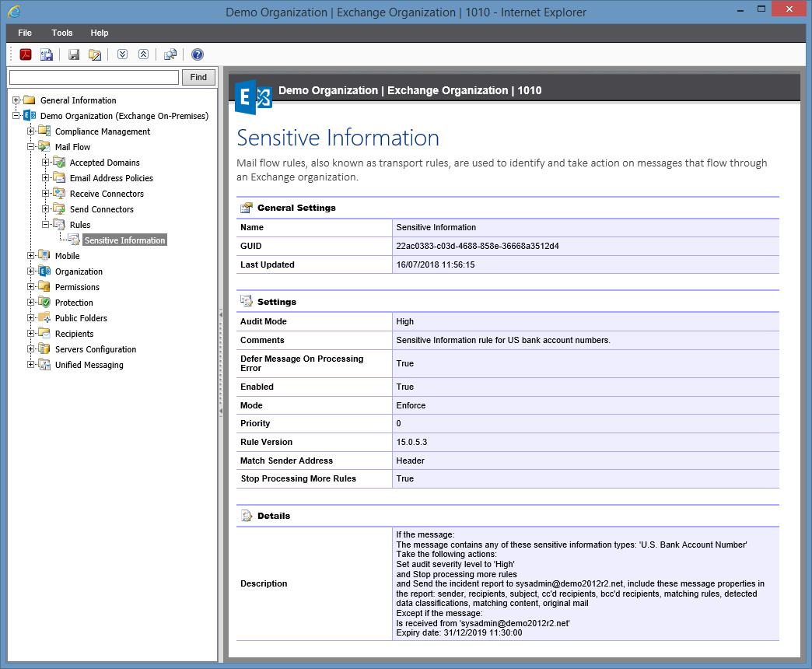This screenshot has width=812, height=669.
Task: Click the Match Sender Address value Header
Action: click(x=410, y=461)
